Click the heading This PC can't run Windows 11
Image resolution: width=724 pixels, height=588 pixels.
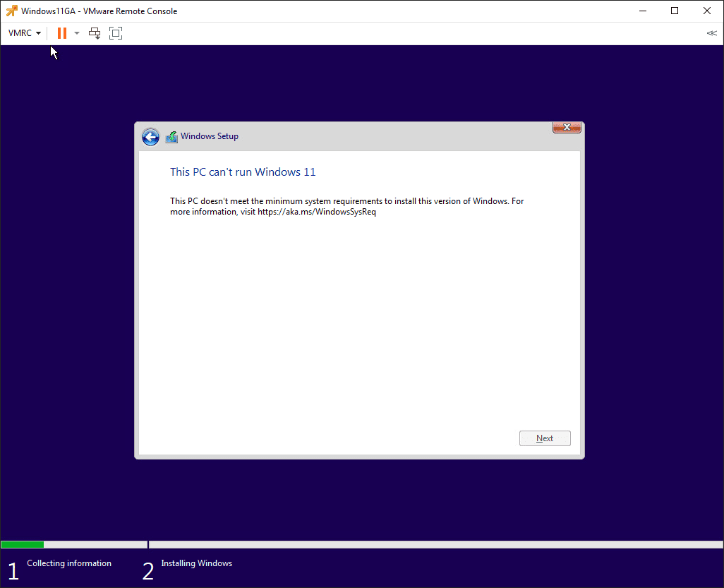point(243,172)
